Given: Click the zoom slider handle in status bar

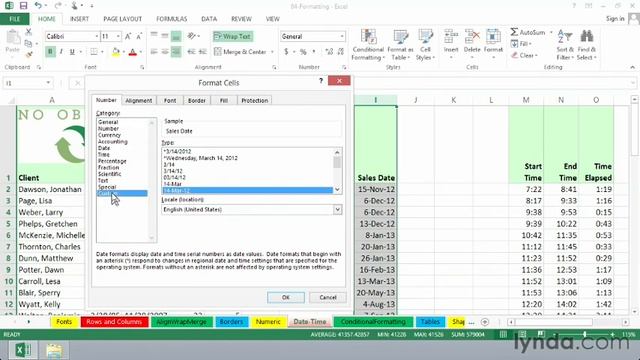Looking at the screenshot, I should [585, 334].
